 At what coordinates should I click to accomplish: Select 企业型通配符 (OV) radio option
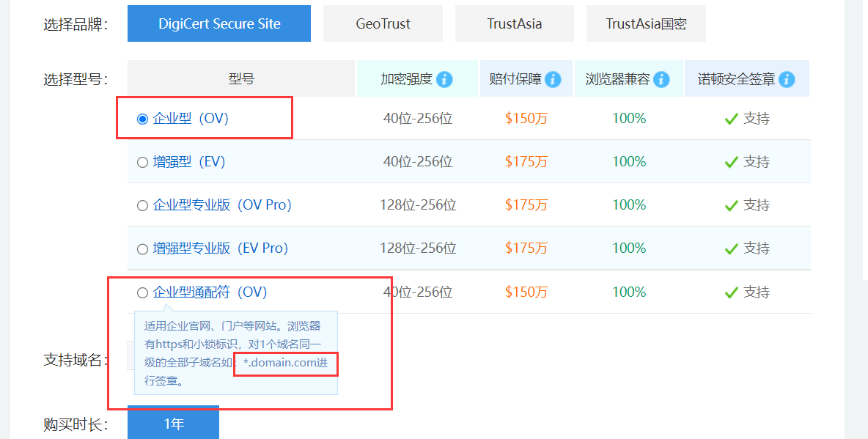[142, 292]
